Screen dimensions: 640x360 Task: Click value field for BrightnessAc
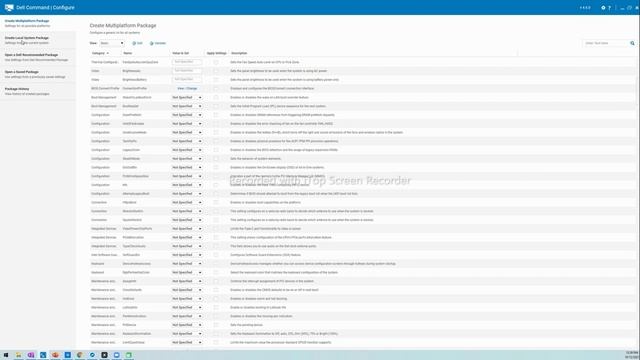[x=187, y=71]
